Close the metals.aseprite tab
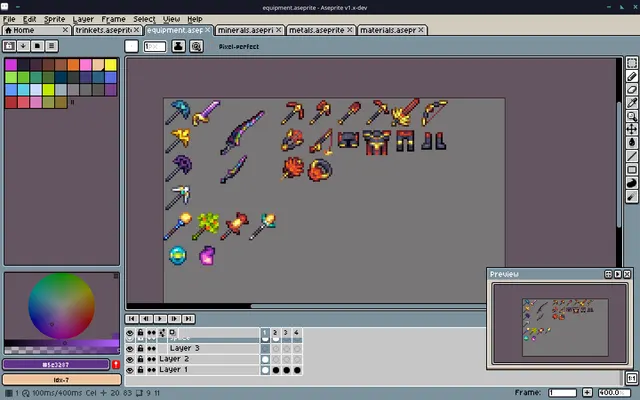The width and height of the screenshot is (640, 400). [349, 30]
